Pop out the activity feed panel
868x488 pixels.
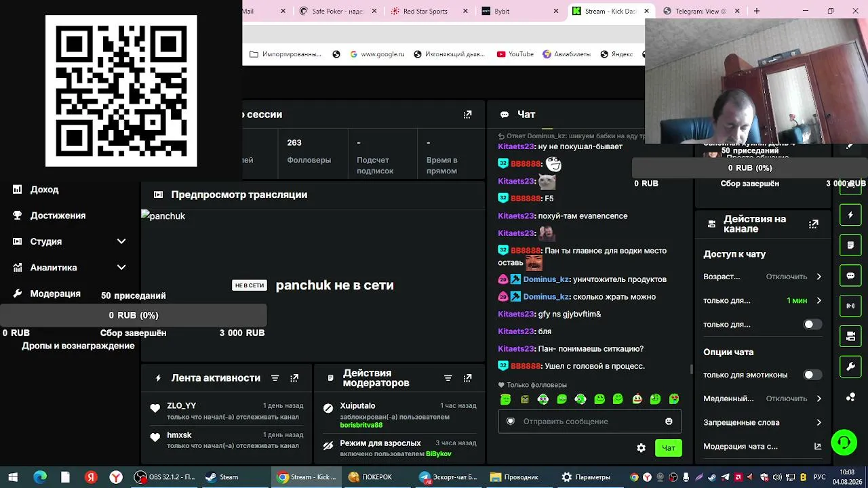click(x=294, y=378)
